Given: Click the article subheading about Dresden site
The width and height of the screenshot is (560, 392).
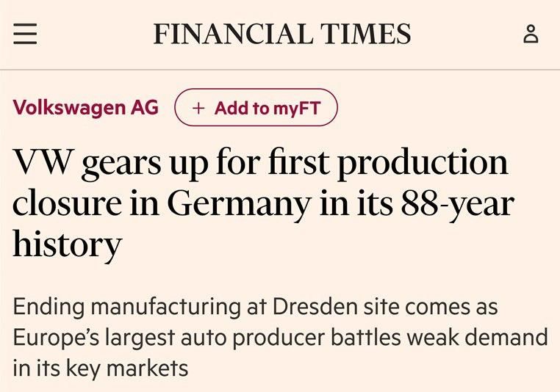Looking at the screenshot, I should [x=279, y=337].
